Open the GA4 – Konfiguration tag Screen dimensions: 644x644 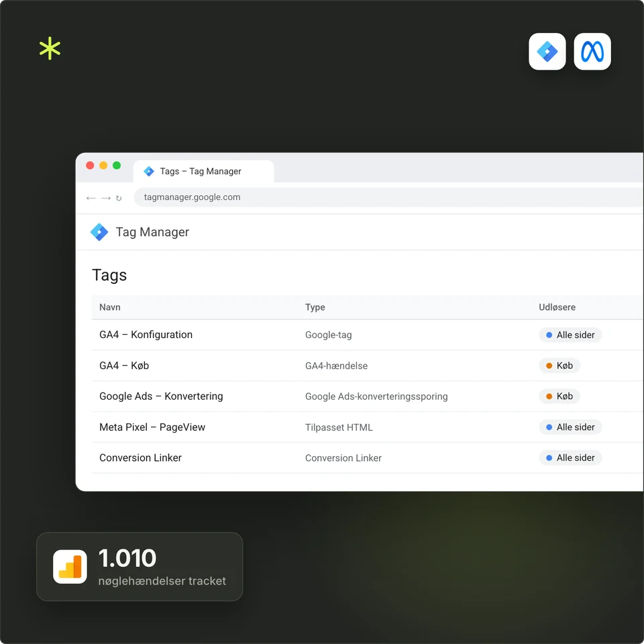(146, 335)
